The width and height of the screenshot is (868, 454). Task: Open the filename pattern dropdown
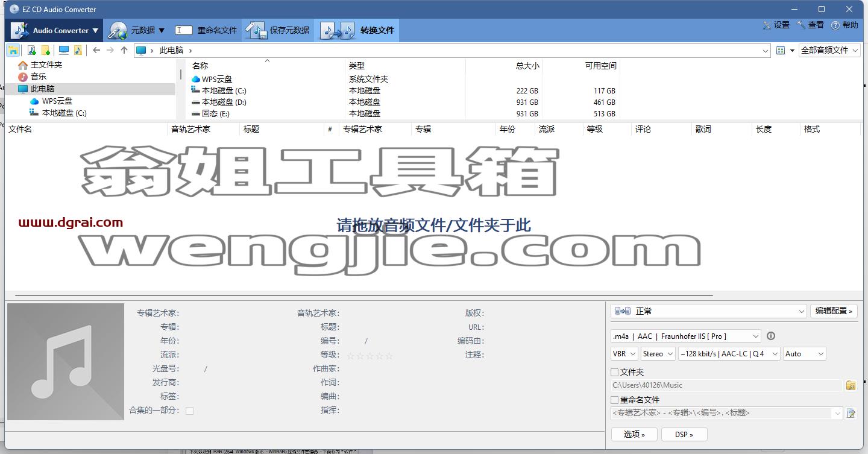pos(837,413)
